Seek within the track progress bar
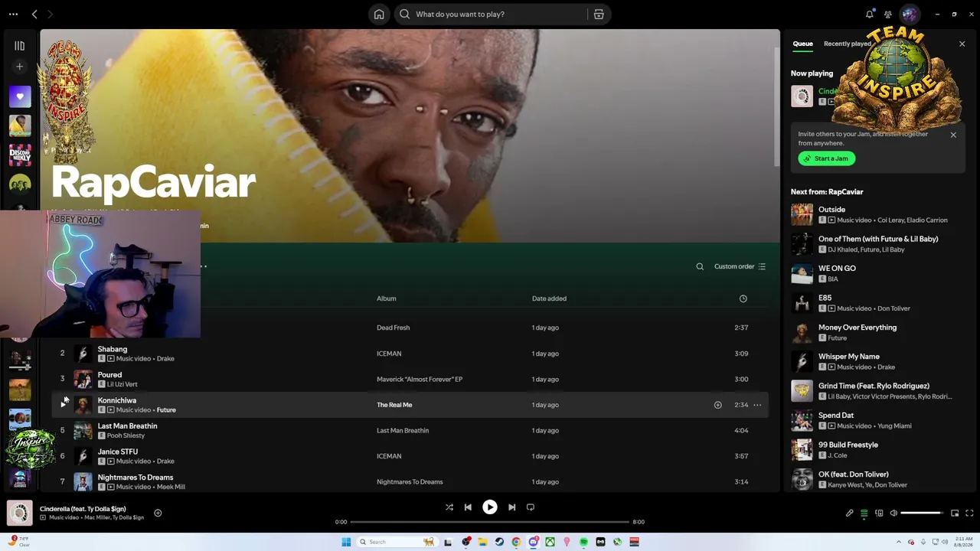 click(489, 522)
